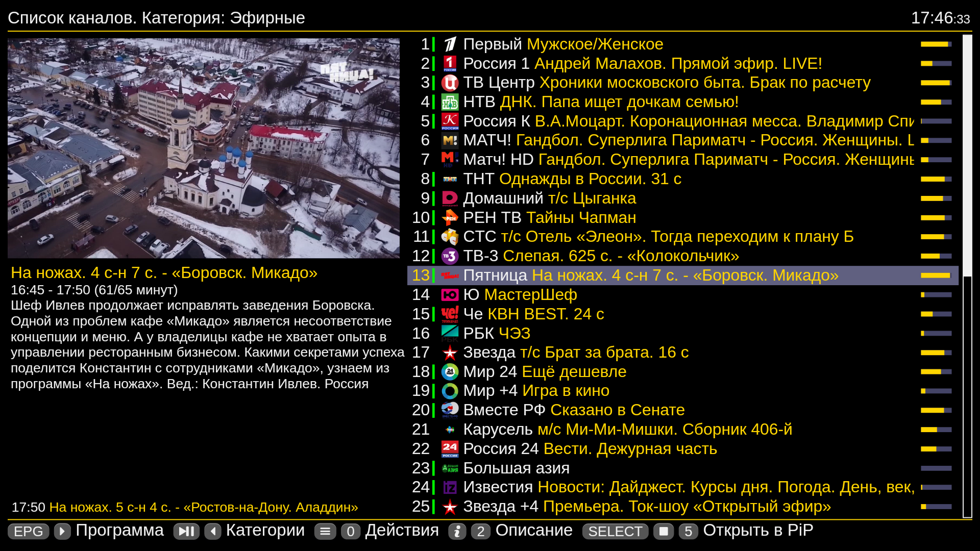Click the Россия 24 logo
The width and height of the screenshot is (980, 551).
pyautogui.click(x=450, y=449)
